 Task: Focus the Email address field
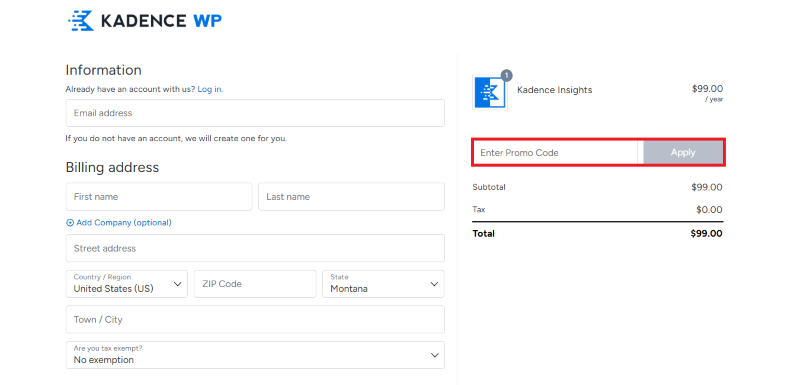tap(255, 113)
